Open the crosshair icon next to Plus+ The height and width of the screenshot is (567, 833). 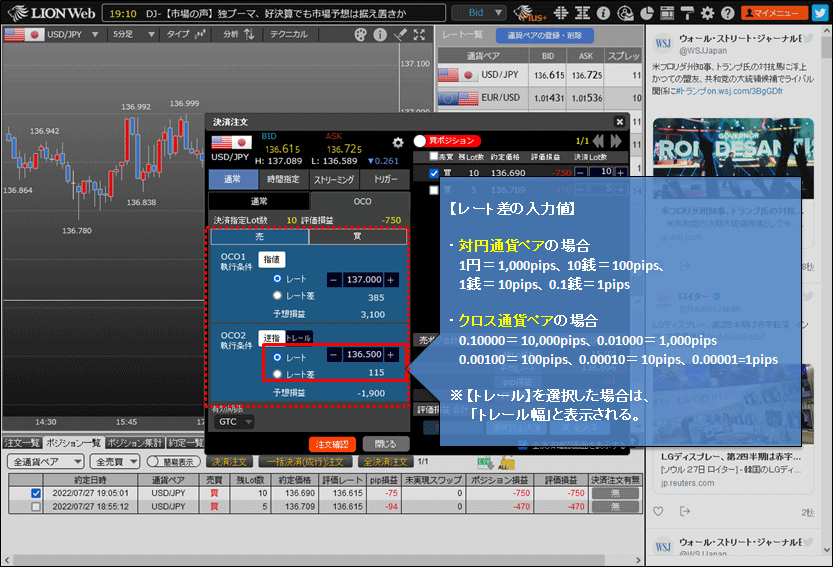click(x=561, y=13)
